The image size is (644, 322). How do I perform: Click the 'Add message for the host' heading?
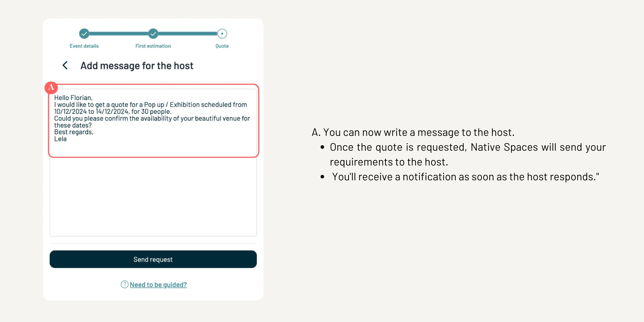(x=137, y=66)
